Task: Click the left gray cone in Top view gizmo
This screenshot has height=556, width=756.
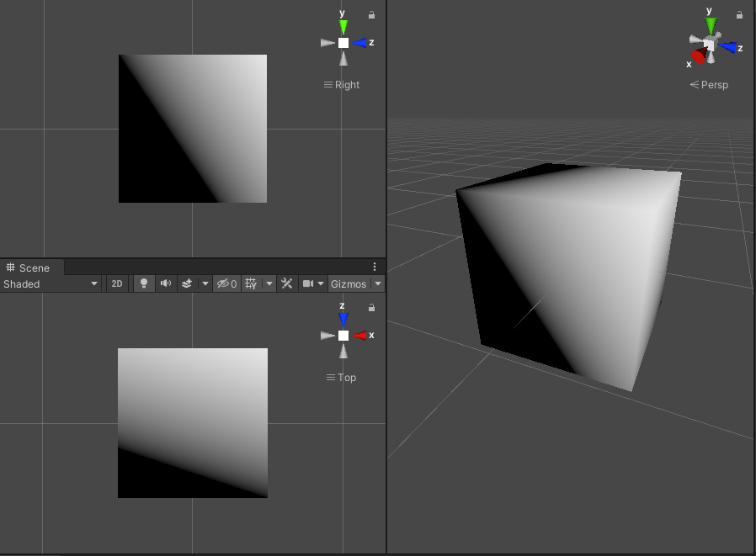Action: (327, 336)
